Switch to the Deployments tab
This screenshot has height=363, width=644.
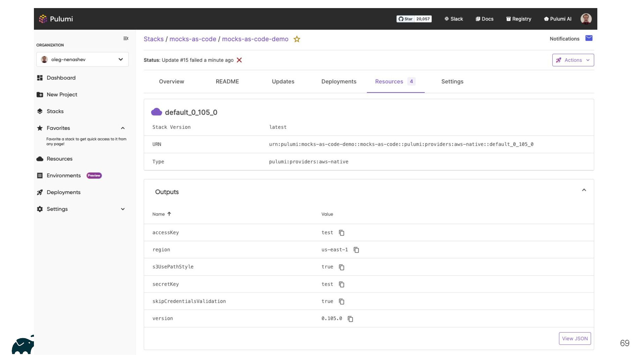[339, 81]
